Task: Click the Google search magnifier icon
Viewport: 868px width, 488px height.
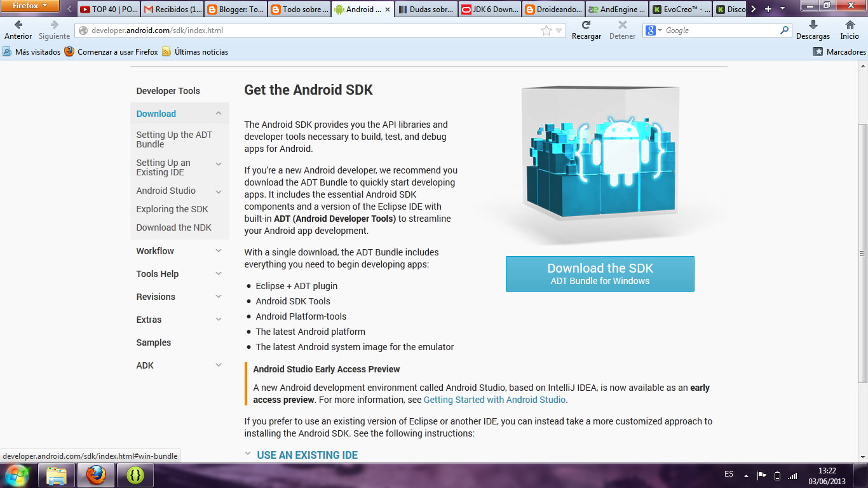Action: pos(784,30)
